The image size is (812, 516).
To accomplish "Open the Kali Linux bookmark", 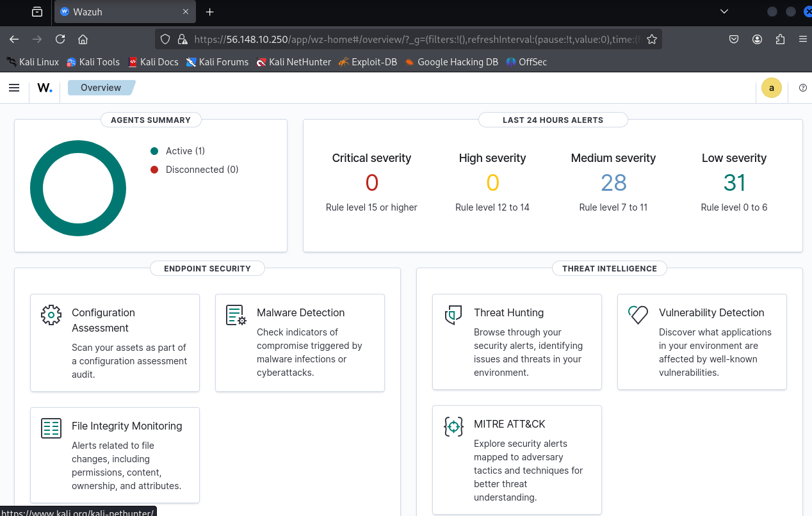I will [33, 62].
